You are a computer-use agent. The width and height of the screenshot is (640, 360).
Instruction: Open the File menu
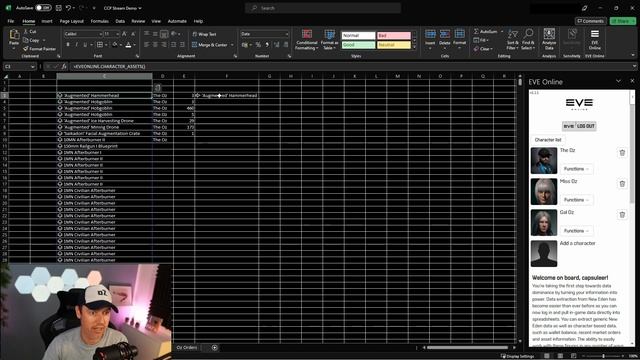pyautogui.click(x=11, y=21)
